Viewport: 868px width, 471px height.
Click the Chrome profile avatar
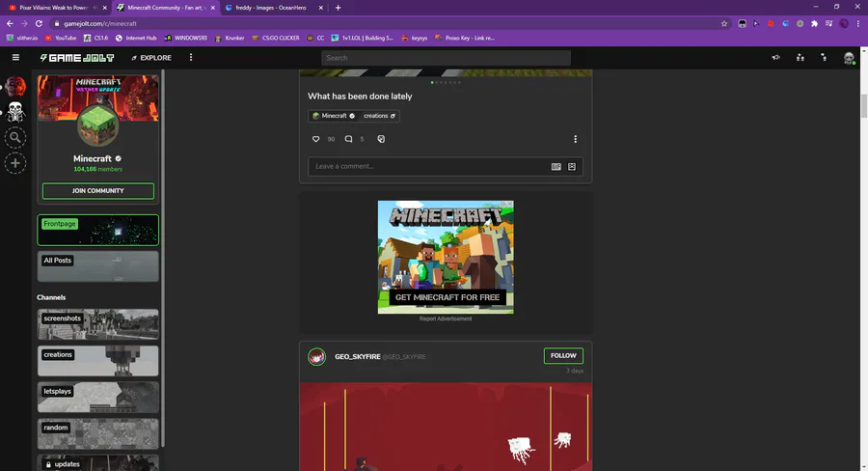[844, 24]
